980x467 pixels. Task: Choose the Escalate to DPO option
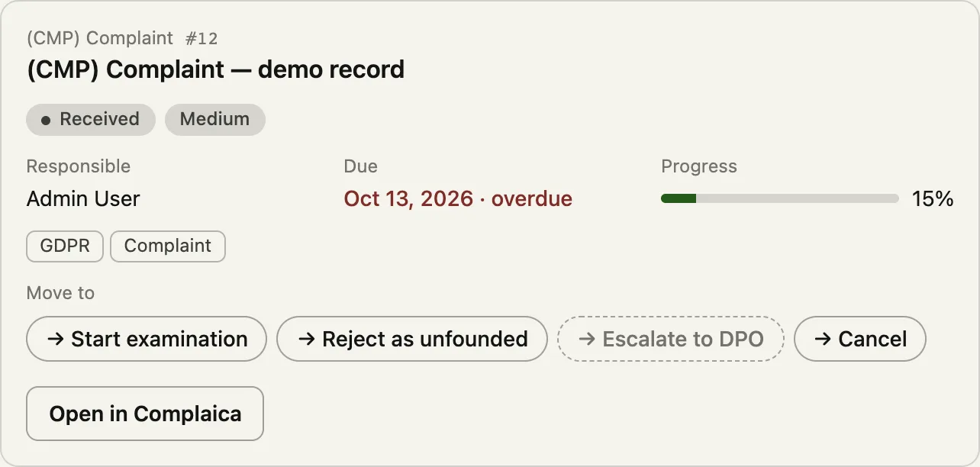pyautogui.click(x=671, y=339)
